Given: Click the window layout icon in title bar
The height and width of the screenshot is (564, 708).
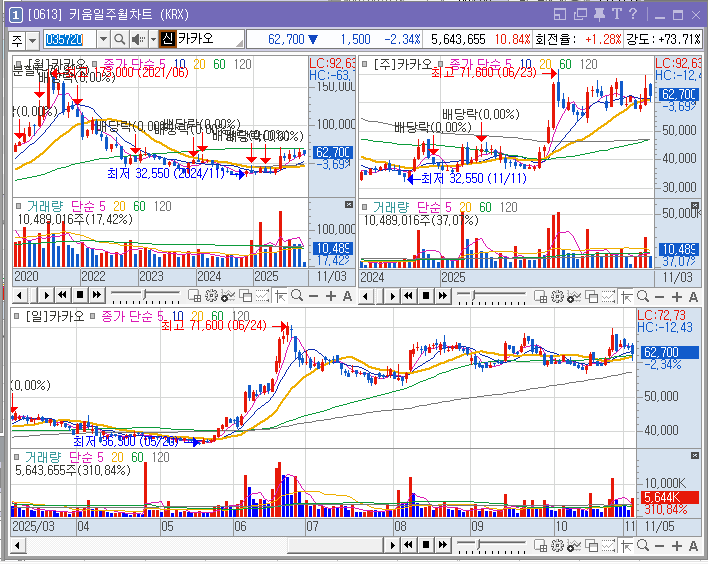Looking at the screenshot, I should tap(560, 14).
